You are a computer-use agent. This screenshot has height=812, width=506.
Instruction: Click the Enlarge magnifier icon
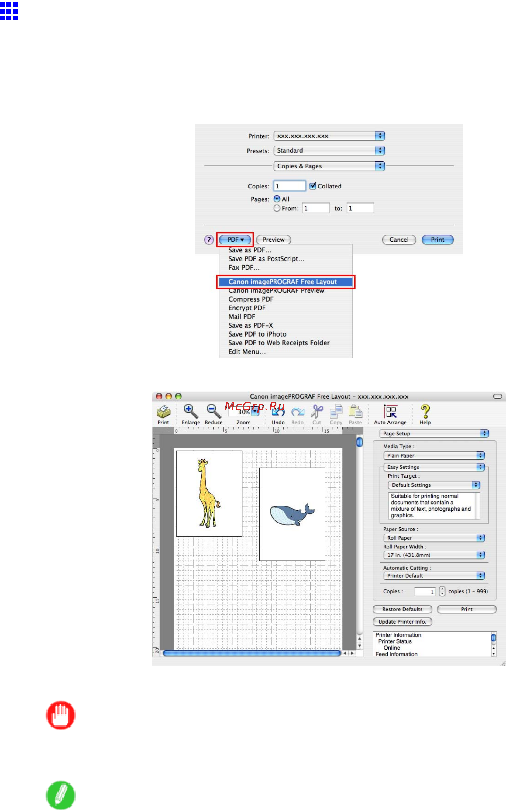(191, 411)
